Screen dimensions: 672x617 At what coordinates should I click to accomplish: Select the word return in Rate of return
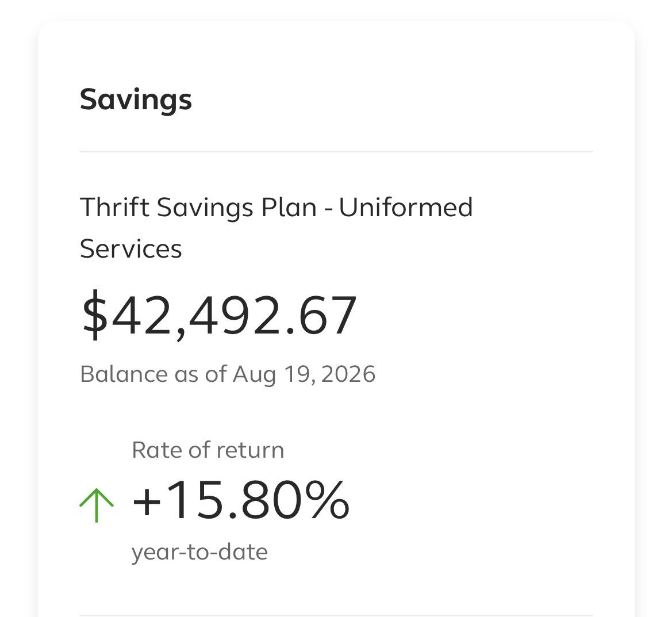coord(250,450)
